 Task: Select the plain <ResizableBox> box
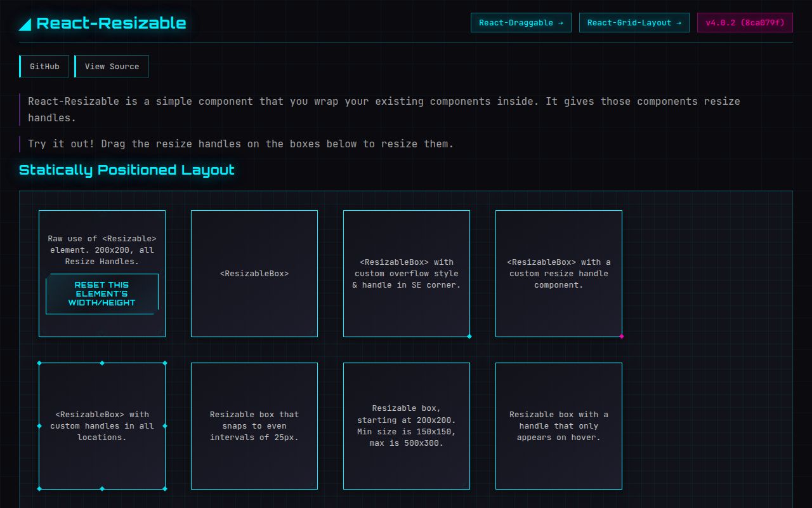[254, 274]
